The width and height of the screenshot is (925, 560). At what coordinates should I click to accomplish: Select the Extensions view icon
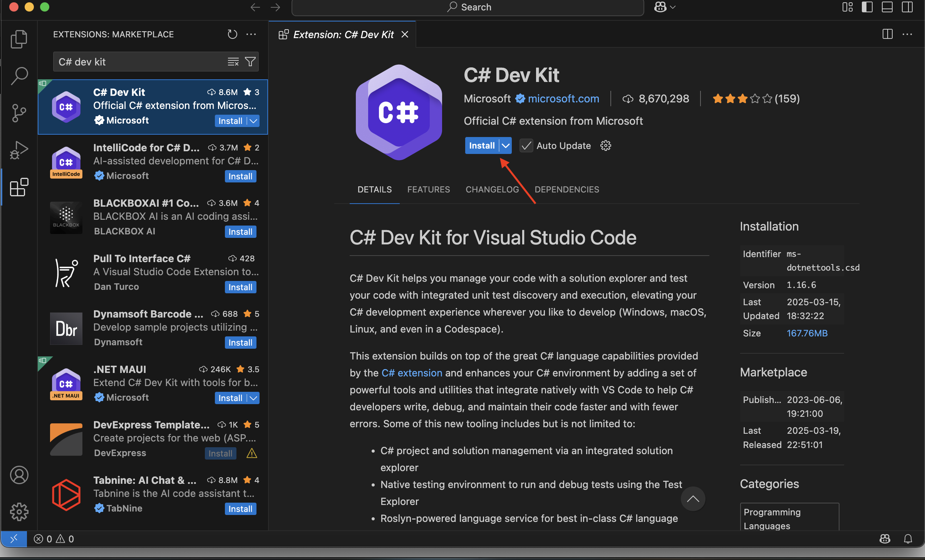tap(19, 187)
